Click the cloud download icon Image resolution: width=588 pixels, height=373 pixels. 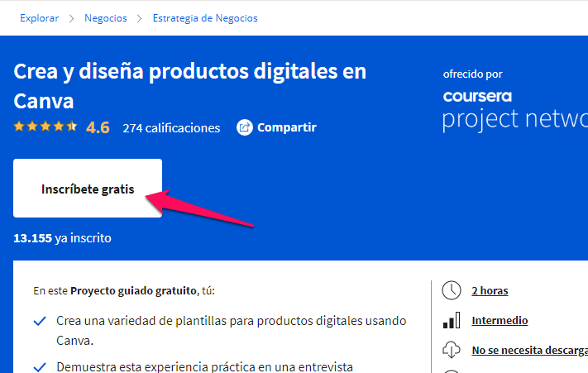(x=452, y=349)
